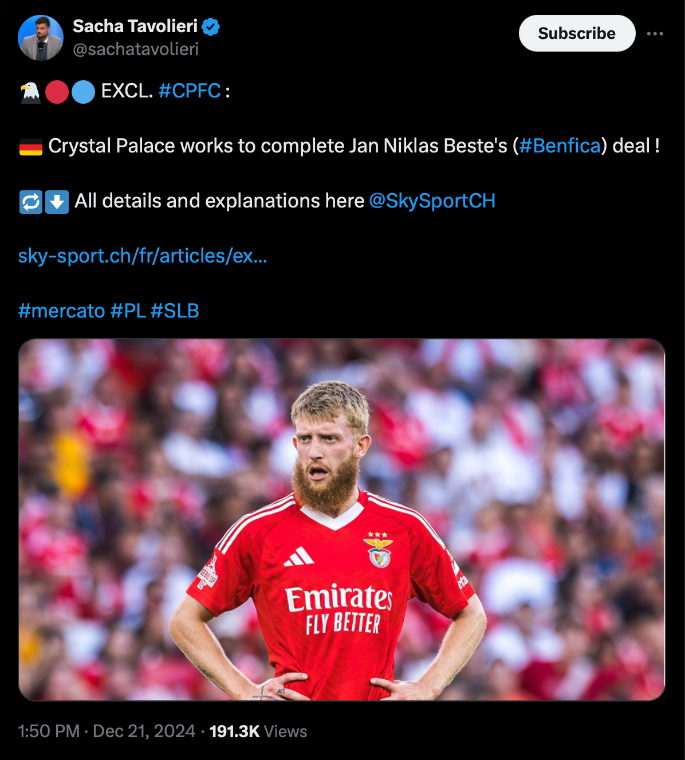
Task: Click the repeat arrows emoji icon
Action: click(x=31, y=202)
